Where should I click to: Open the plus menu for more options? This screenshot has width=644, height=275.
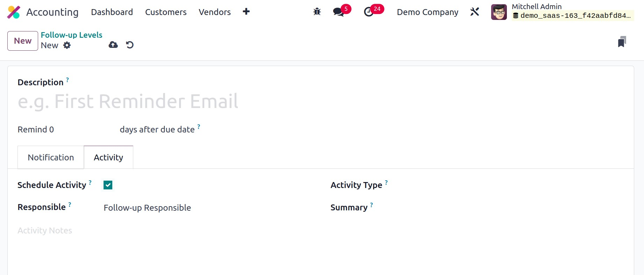[246, 12]
